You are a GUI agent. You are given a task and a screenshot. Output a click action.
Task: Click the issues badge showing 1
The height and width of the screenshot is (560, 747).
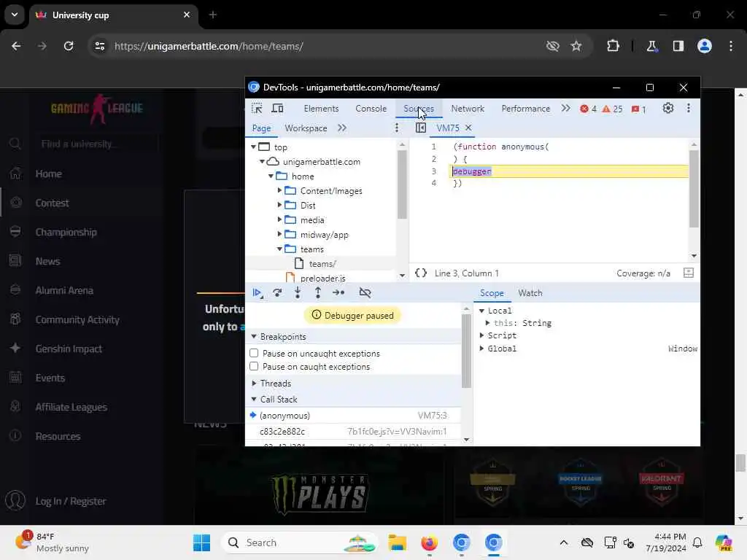pyautogui.click(x=638, y=109)
